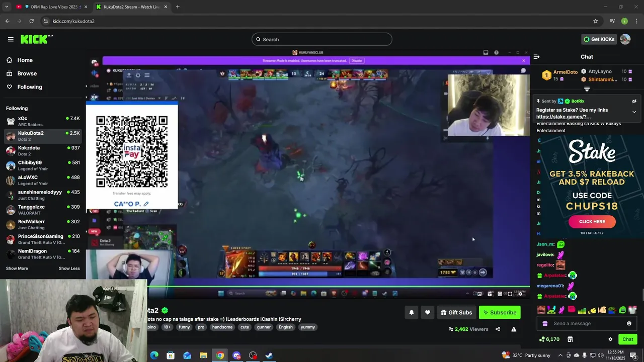Hide the pinned BotRix message
Screen dimensions: 644x362
[x=634, y=101]
